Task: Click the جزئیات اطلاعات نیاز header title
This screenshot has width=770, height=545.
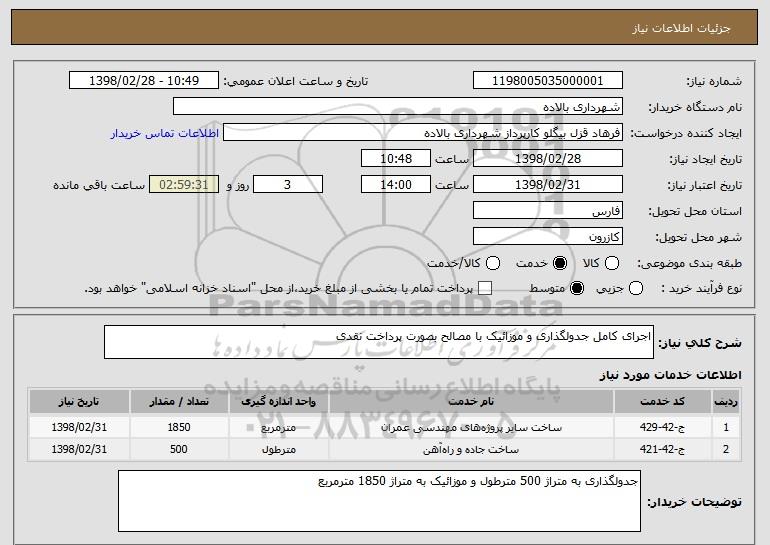Action: tap(681, 28)
